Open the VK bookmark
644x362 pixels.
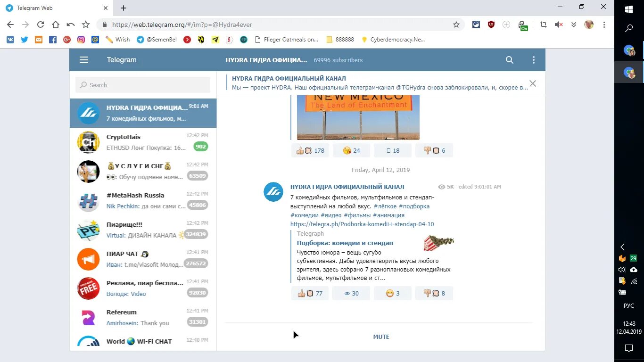10,40
